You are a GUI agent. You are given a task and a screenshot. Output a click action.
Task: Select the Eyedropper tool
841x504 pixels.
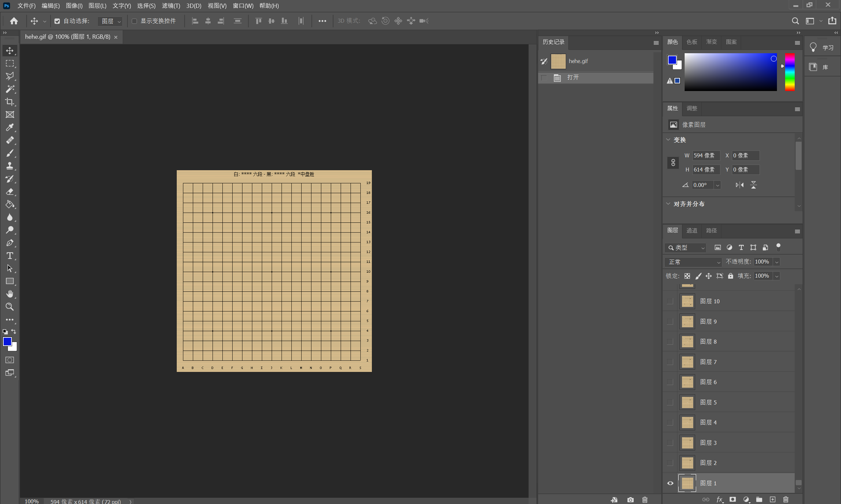click(x=10, y=127)
